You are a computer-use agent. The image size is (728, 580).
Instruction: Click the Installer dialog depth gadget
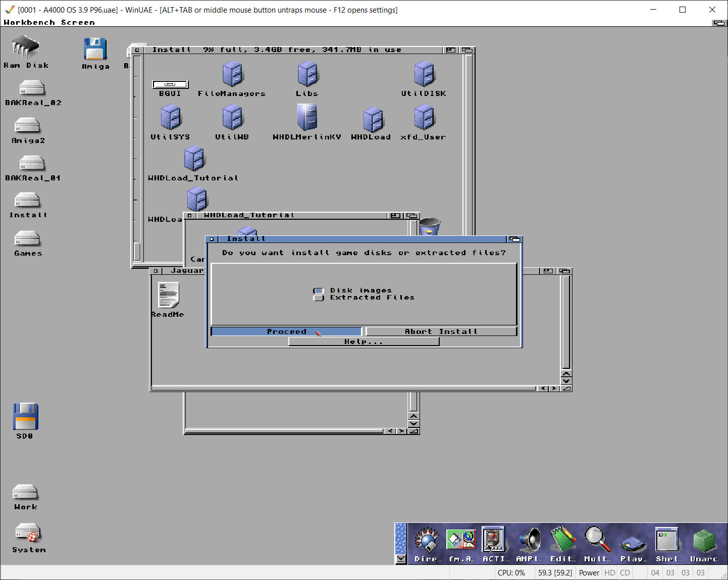515,239
